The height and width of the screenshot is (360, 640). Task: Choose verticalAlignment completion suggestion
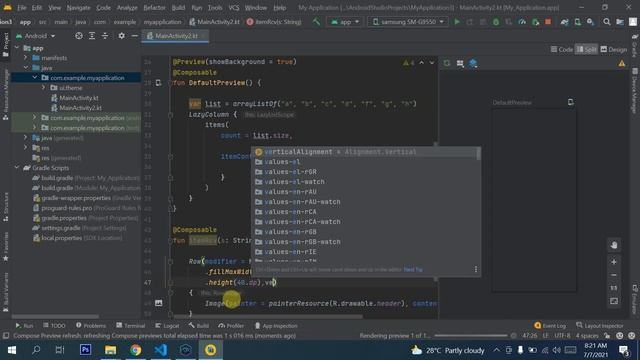365,152
